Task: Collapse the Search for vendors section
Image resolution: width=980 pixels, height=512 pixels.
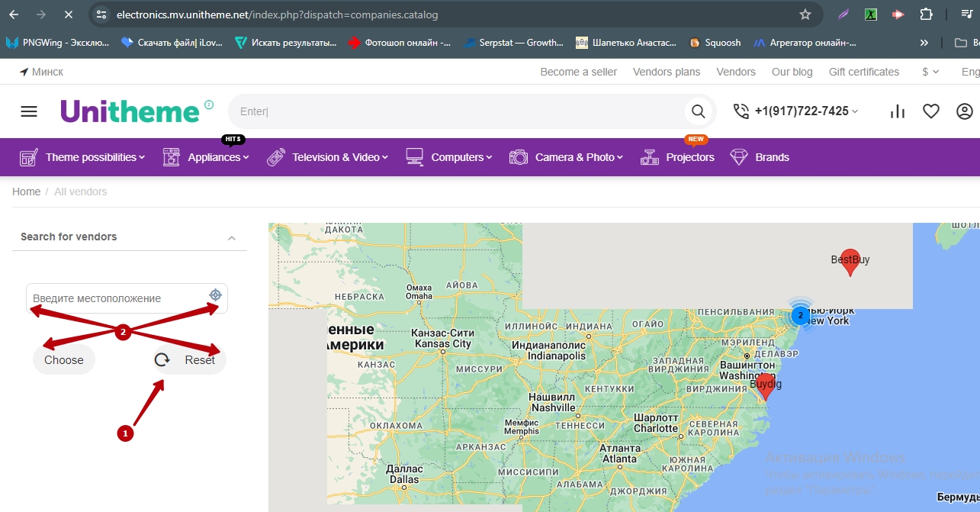Action: pyautogui.click(x=232, y=238)
